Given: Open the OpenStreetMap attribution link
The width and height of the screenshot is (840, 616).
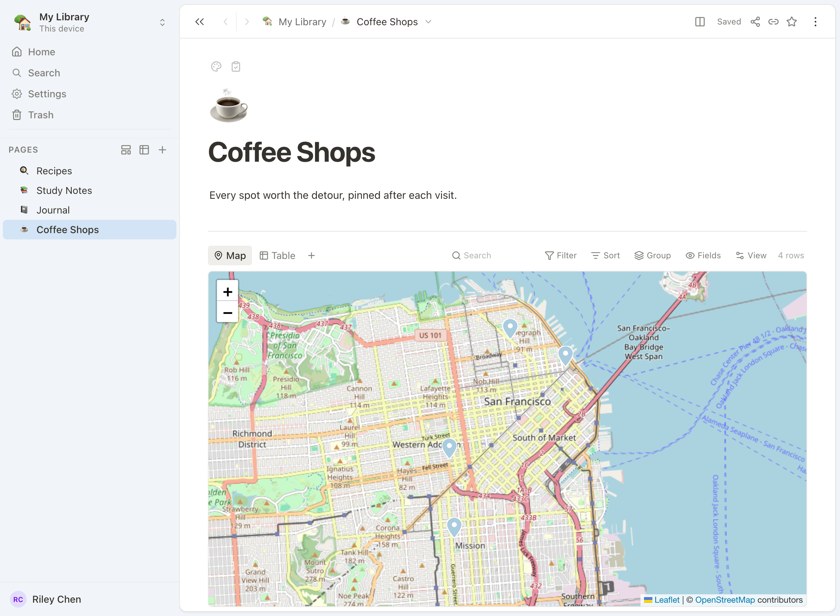Looking at the screenshot, I should pos(725,600).
